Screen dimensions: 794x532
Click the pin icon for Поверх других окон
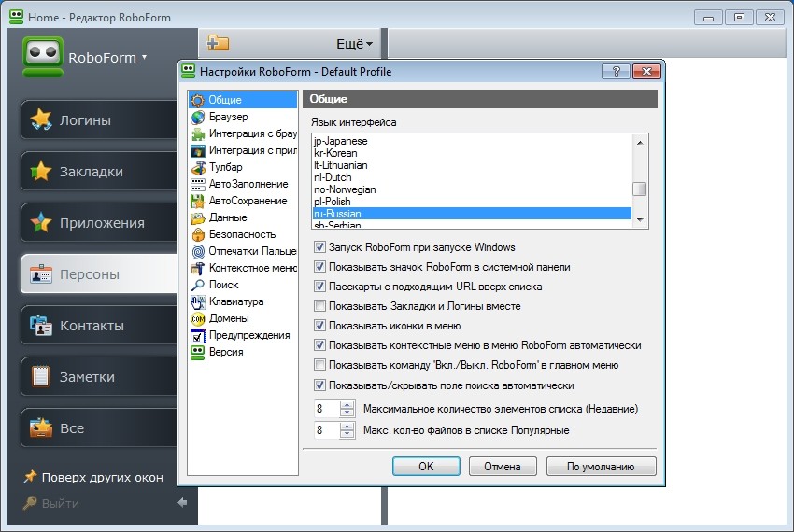point(30,476)
